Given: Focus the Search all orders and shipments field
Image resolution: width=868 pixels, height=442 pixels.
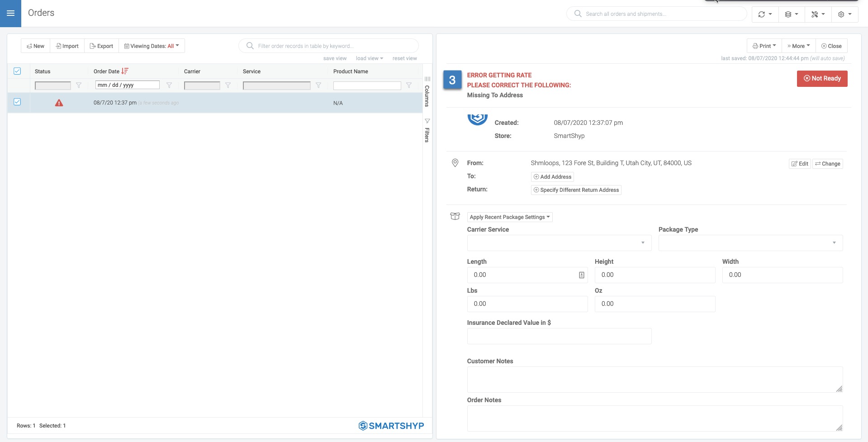Looking at the screenshot, I should click(x=656, y=14).
